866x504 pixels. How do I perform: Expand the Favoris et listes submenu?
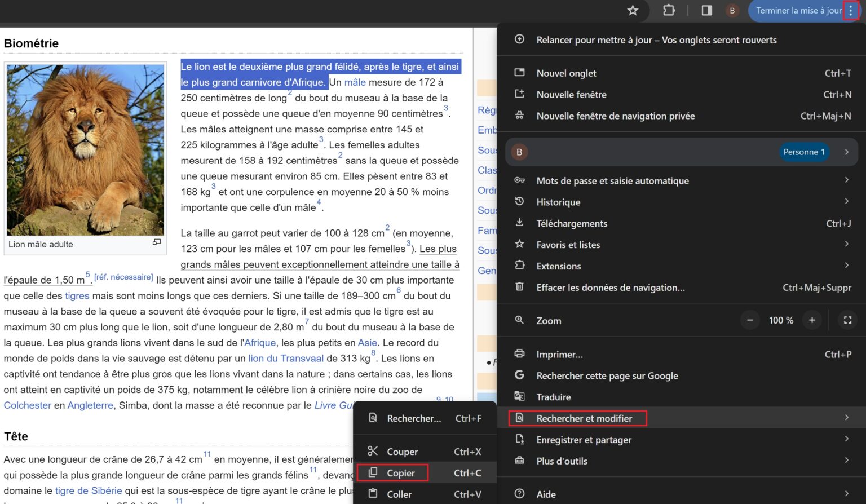tap(847, 244)
